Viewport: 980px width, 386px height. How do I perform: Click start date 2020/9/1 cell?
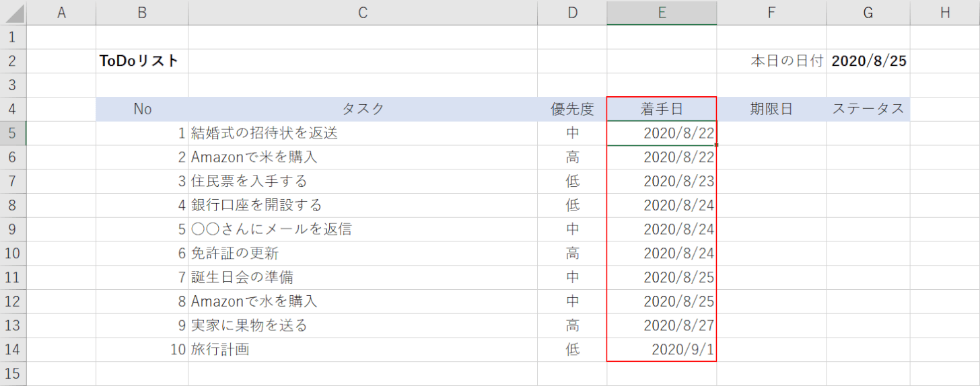click(662, 350)
